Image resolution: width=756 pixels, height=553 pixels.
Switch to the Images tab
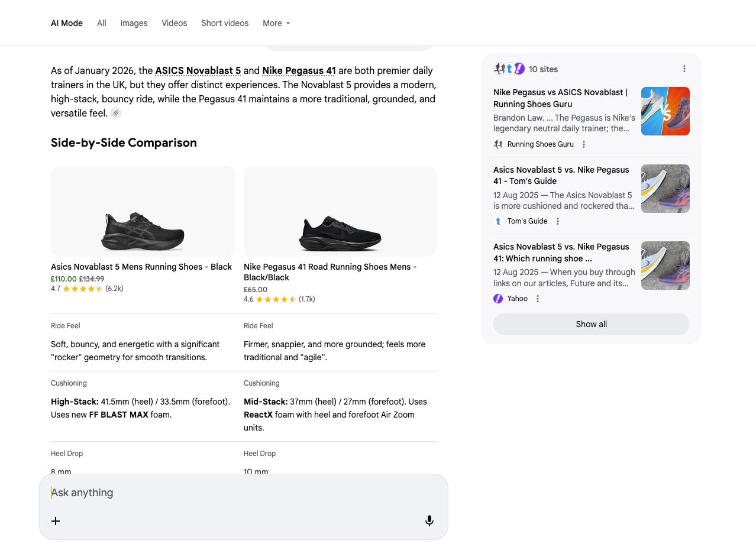[x=134, y=23]
